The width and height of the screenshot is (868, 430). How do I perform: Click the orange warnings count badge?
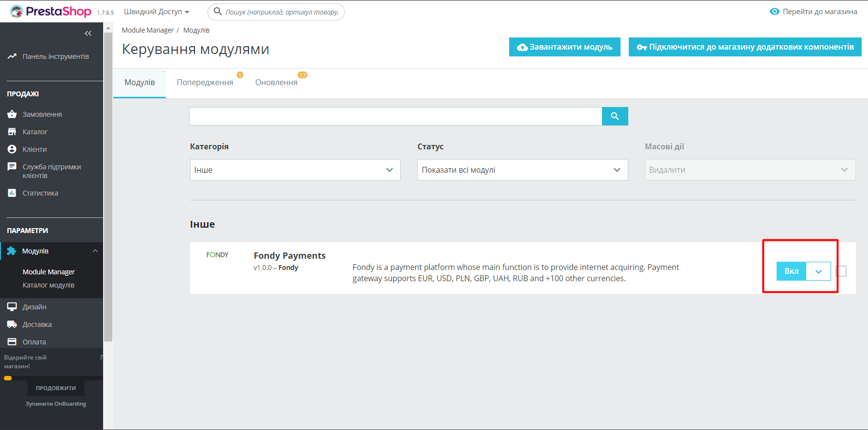[240, 75]
